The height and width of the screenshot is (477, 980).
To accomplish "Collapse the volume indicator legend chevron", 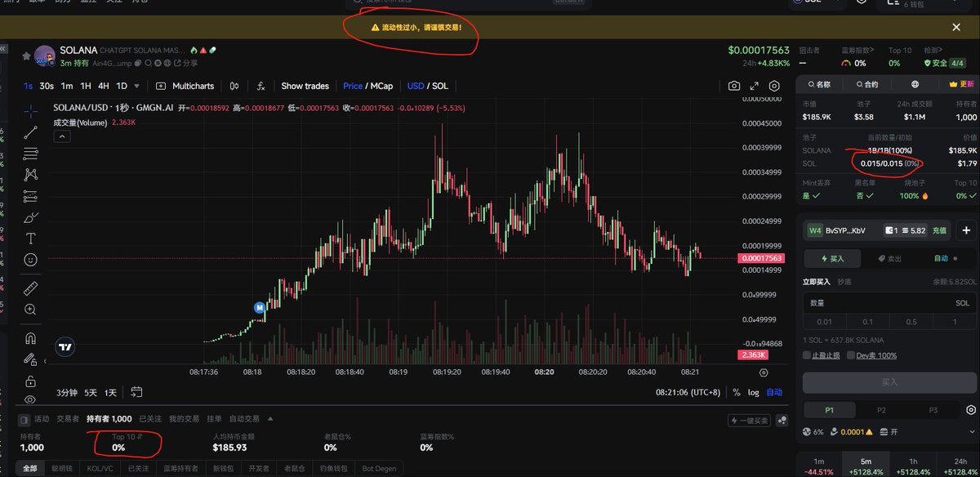I will (61, 136).
